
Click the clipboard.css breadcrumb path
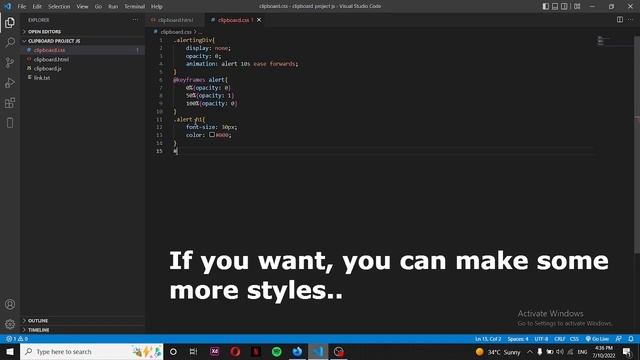pos(176,32)
